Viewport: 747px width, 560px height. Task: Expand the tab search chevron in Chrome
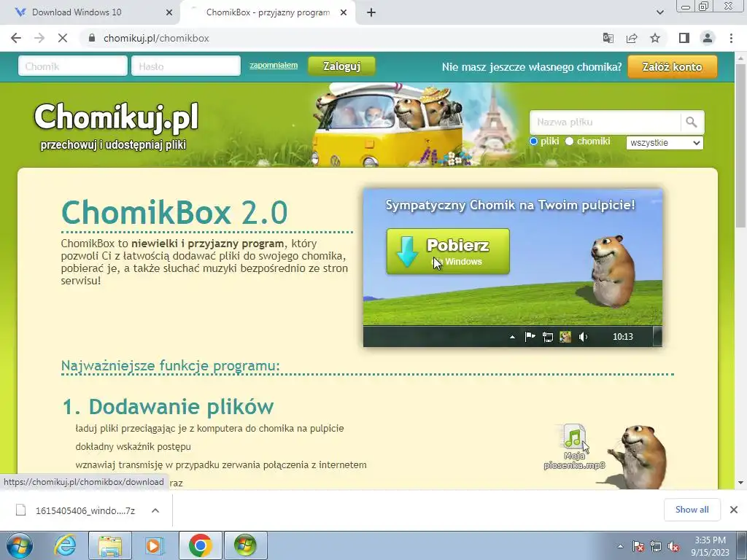click(x=659, y=12)
